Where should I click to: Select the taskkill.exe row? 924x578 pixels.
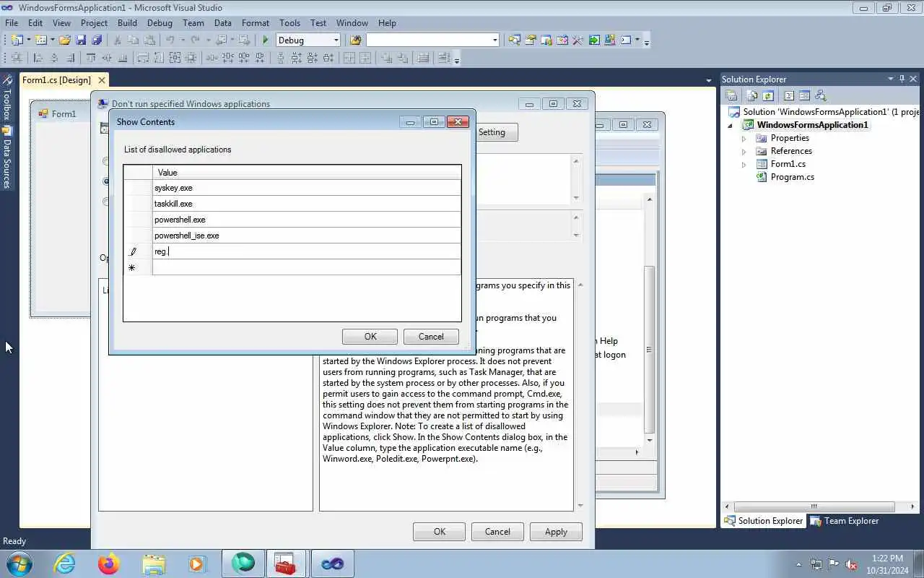coord(306,204)
